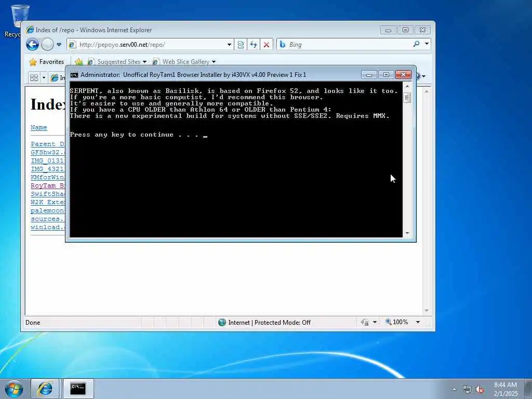Minimize the Internet Explorer window
Viewport: 532px width, 399px height.
coord(388,30)
